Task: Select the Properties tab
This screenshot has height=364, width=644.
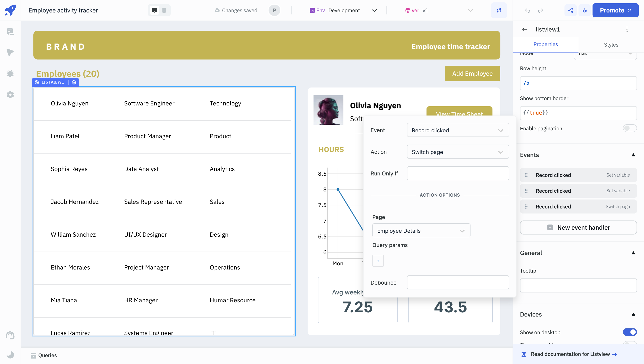Action: (x=545, y=44)
